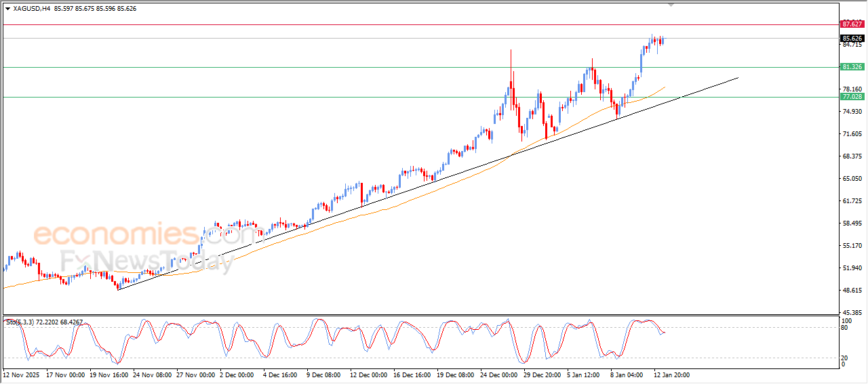Click the 58.495 price axis label

[852, 223]
